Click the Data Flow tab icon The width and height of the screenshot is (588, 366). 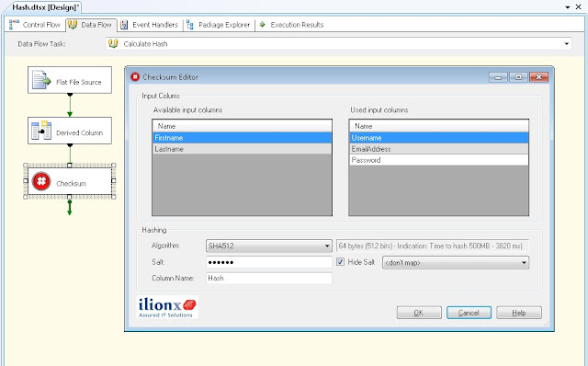(73, 25)
